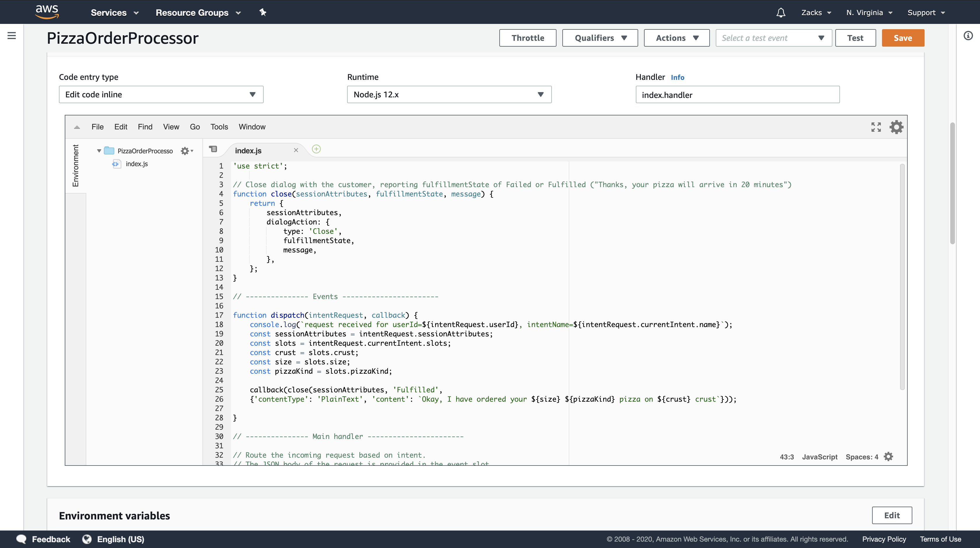Open the info panel circle icon
Screen dimensions: 980x548
point(968,36)
